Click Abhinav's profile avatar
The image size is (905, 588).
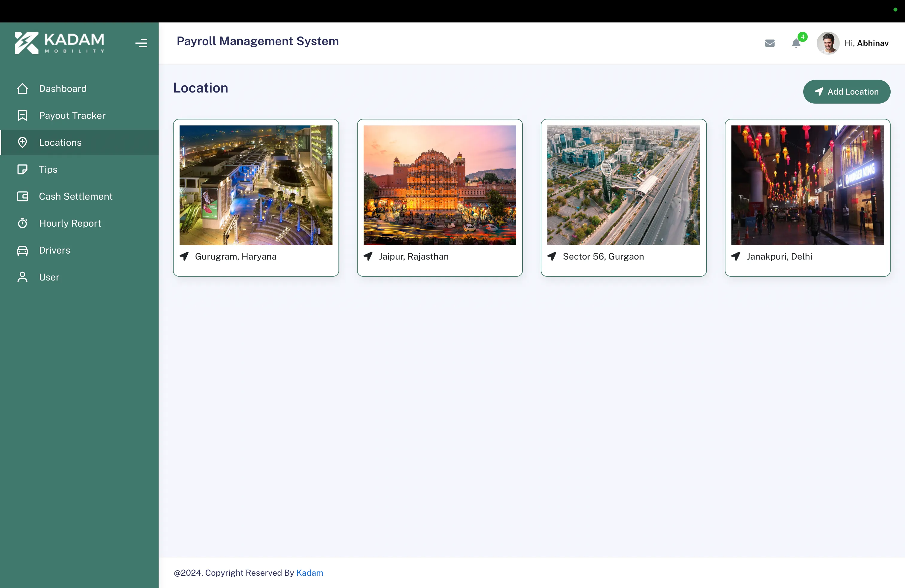(x=827, y=43)
